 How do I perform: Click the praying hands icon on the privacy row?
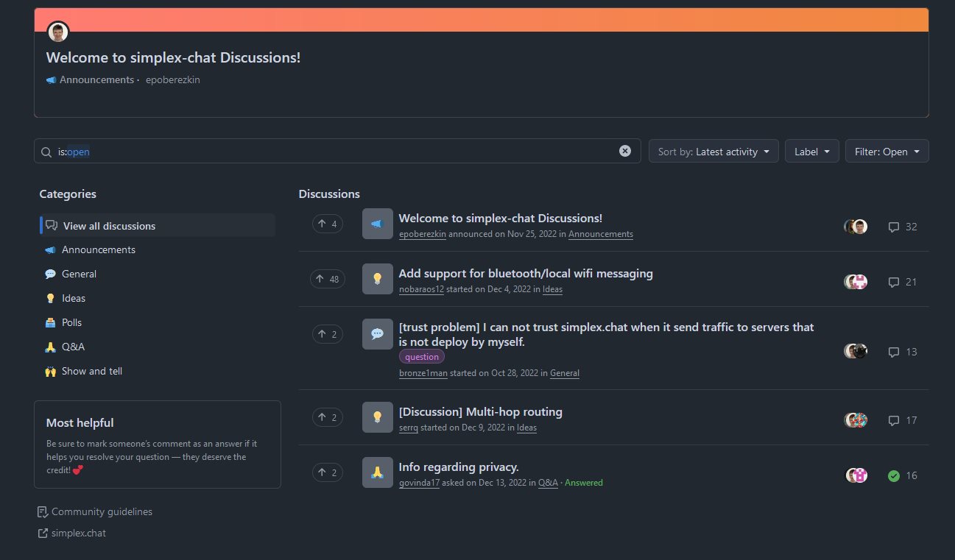pos(378,472)
